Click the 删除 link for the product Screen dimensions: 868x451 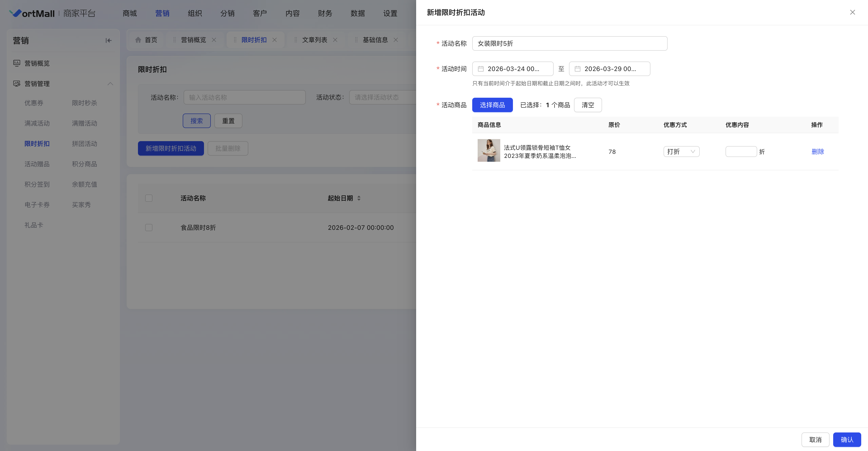[818, 152]
